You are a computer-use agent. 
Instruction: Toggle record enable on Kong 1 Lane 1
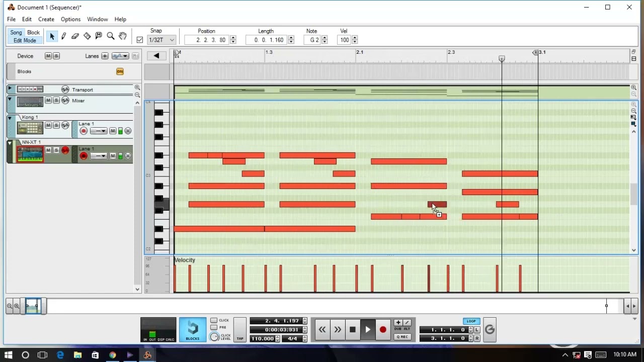click(x=84, y=131)
